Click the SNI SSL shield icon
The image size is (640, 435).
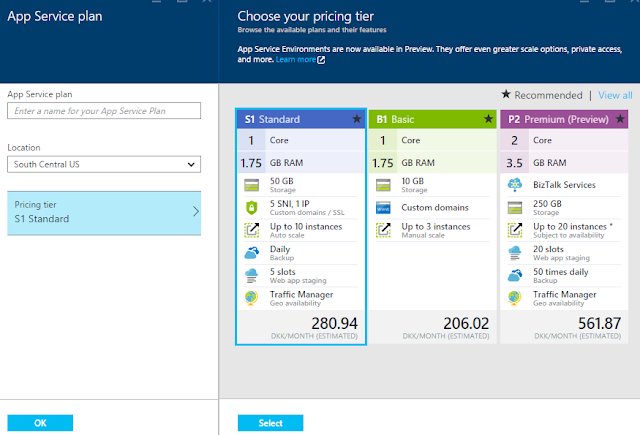click(250, 208)
